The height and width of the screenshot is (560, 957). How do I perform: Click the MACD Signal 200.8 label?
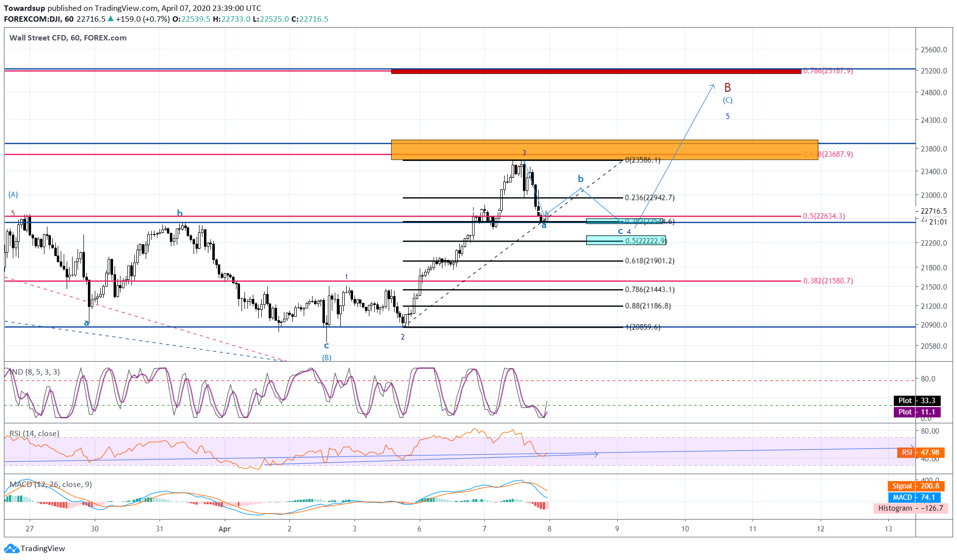coord(916,486)
